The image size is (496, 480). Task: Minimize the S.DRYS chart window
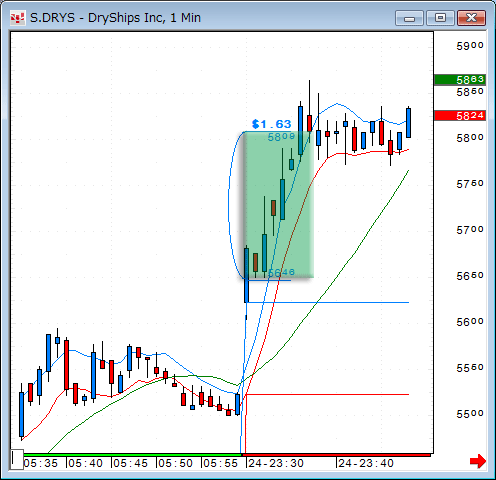click(409, 18)
